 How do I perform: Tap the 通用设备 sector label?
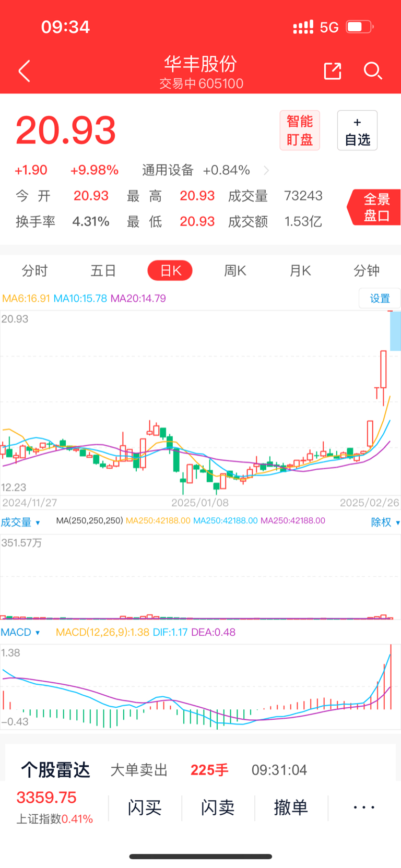coord(168,170)
